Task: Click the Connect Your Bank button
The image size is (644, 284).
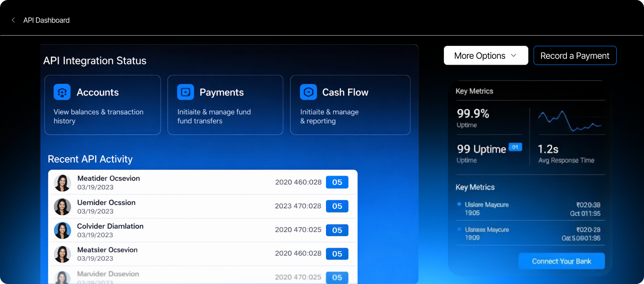Action: coord(561,261)
